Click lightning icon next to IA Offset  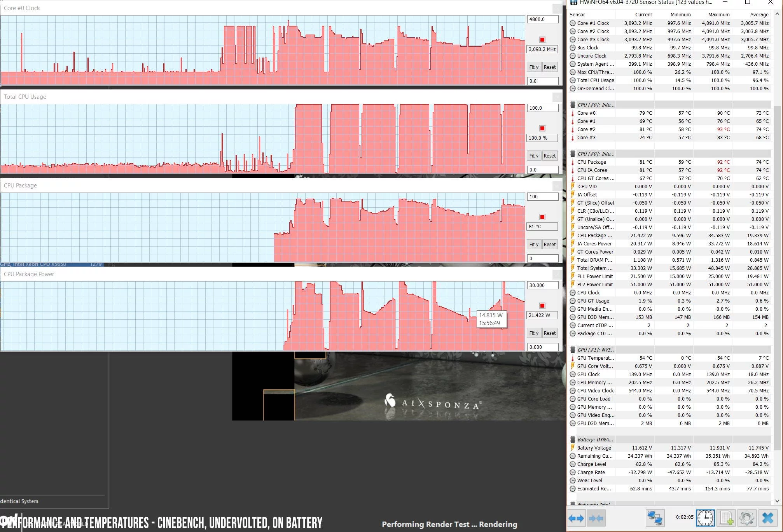(572, 194)
